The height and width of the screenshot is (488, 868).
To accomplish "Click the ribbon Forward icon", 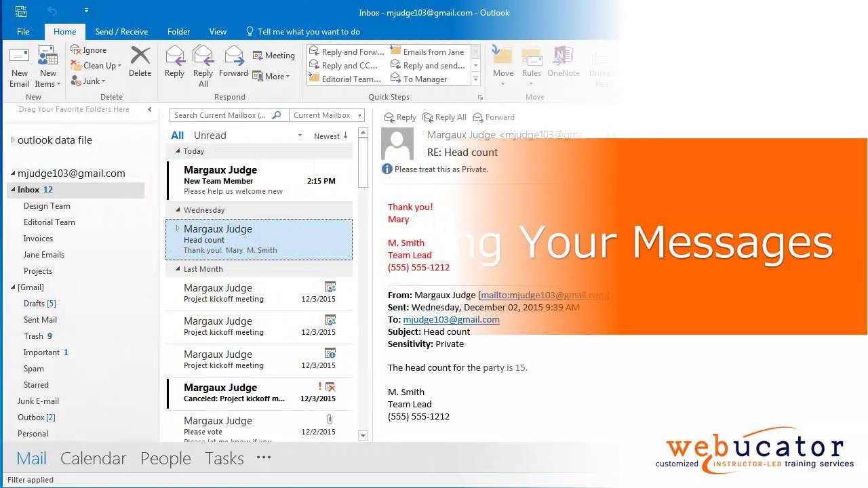I will [x=234, y=56].
